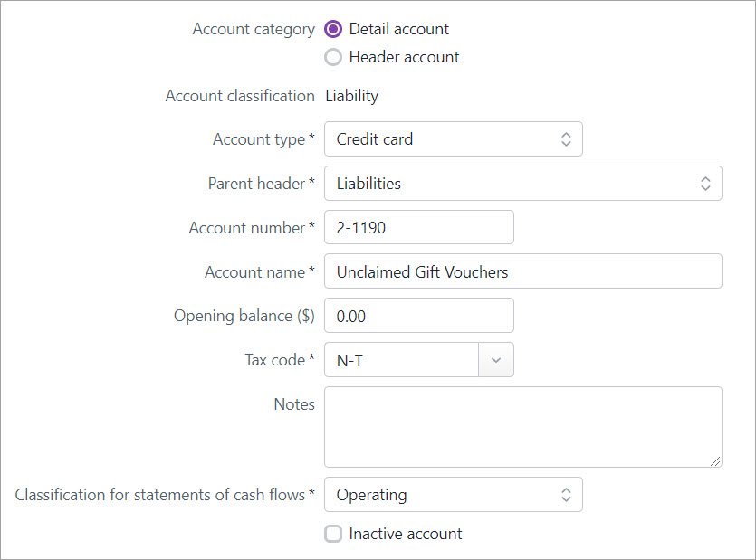756x560 pixels.
Task: Click the Operating value in the cash flows selector
Action: tap(372, 494)
